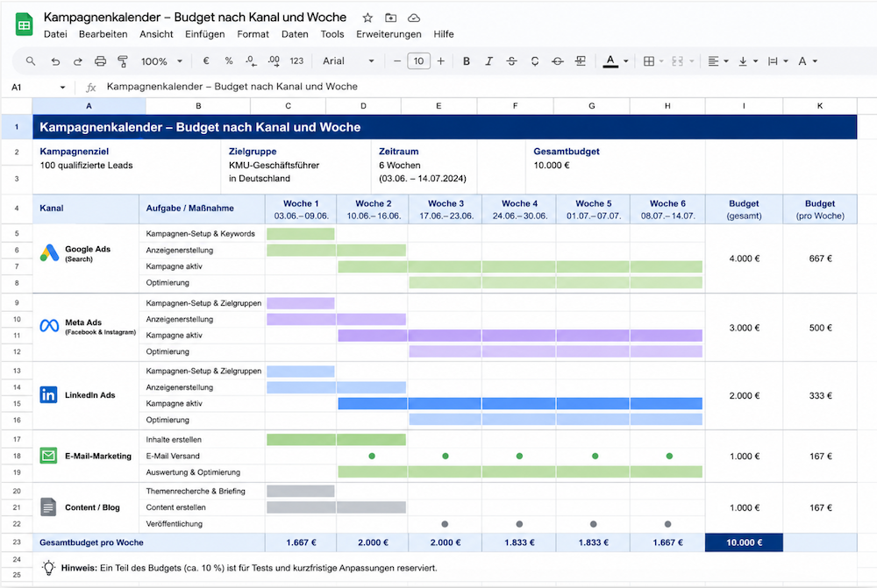877x588 pixels.
Task: Select column K header
Action: click(x=819, y=106)
